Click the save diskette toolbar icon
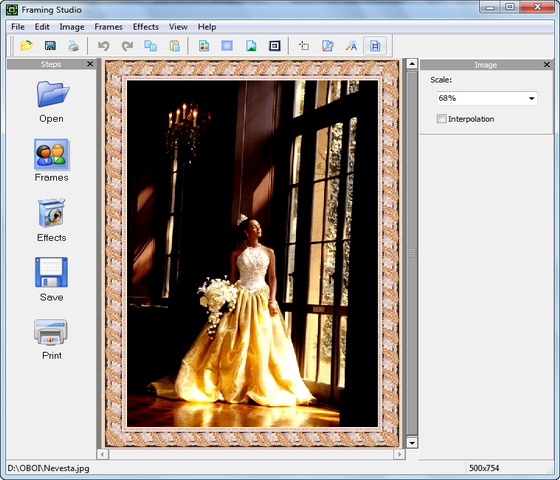Screen dimensions: 560x480 tap(50, 46)
